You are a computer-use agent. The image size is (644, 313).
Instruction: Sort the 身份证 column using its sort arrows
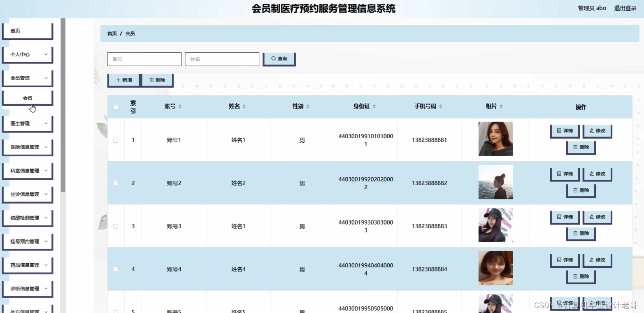coord(374,107)
